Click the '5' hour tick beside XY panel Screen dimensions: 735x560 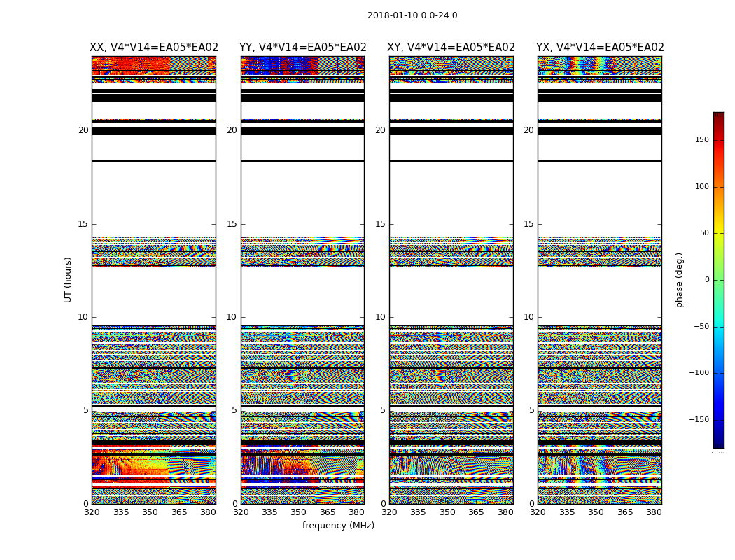(383, 410)
